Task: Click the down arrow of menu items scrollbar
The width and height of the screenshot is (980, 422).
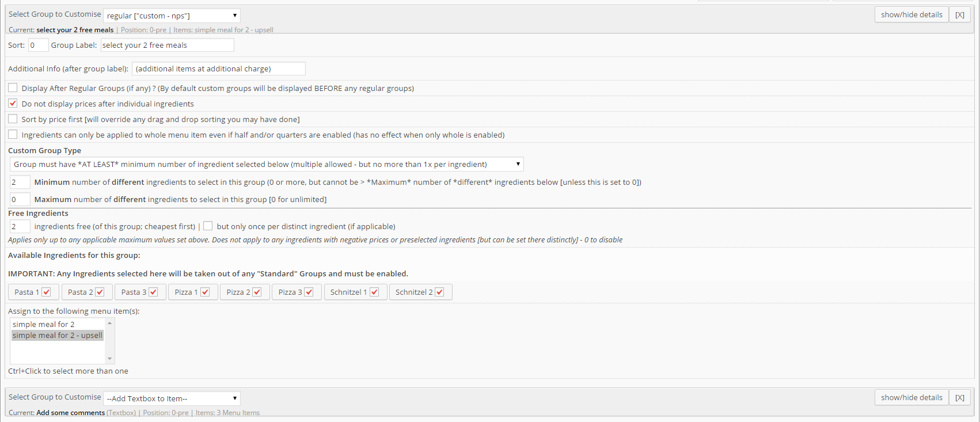Action: [x=109, y=359]
